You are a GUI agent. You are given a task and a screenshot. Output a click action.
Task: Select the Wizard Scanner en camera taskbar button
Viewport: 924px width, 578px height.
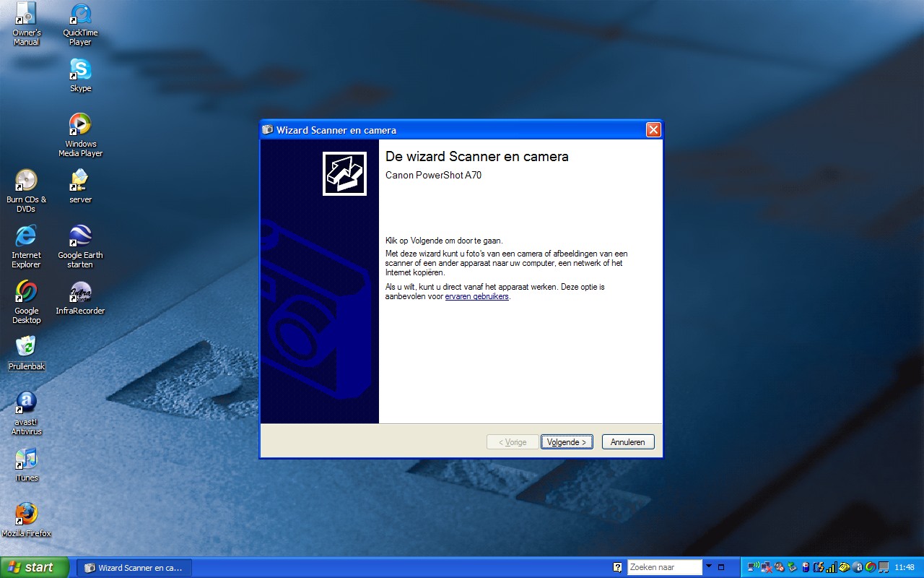(134, 568)
